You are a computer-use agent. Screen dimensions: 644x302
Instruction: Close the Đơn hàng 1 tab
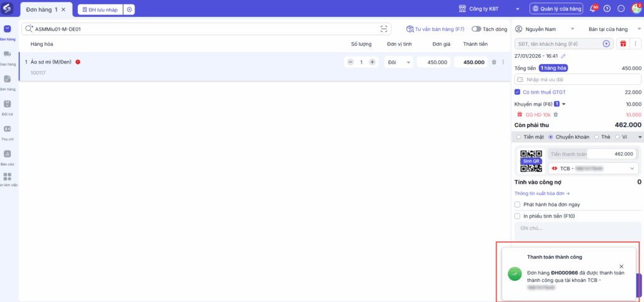click(63, 9)
